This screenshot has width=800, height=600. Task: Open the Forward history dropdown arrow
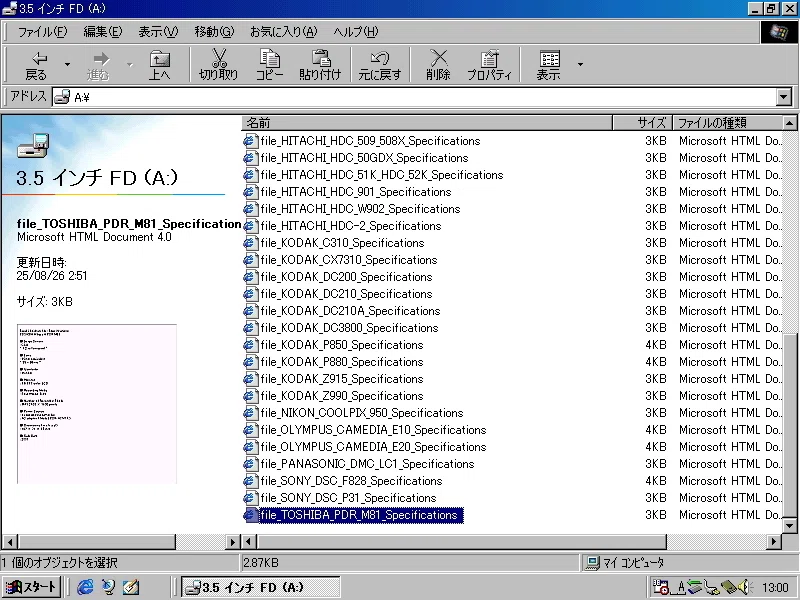tap(130, 65)
